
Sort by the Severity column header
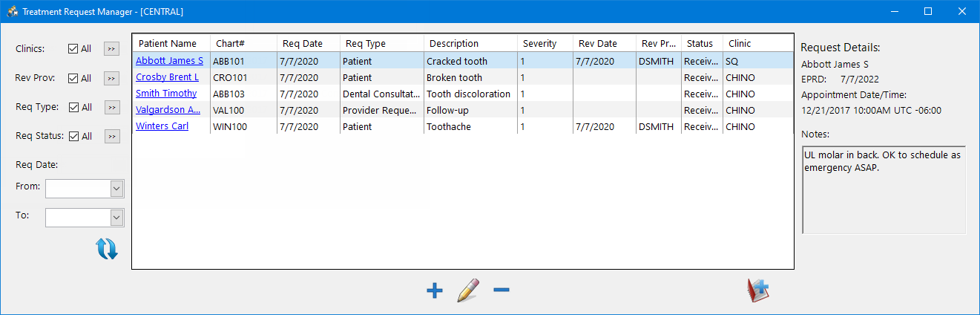(539, 44)
